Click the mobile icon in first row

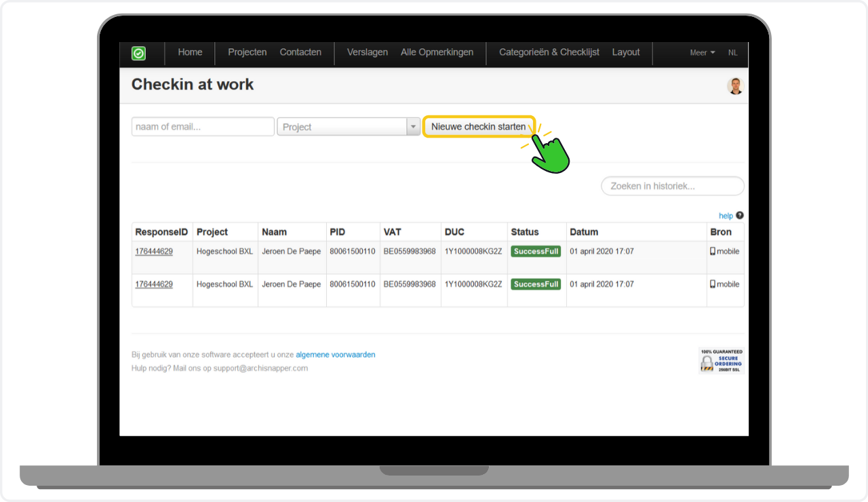[x=713, y=252]
